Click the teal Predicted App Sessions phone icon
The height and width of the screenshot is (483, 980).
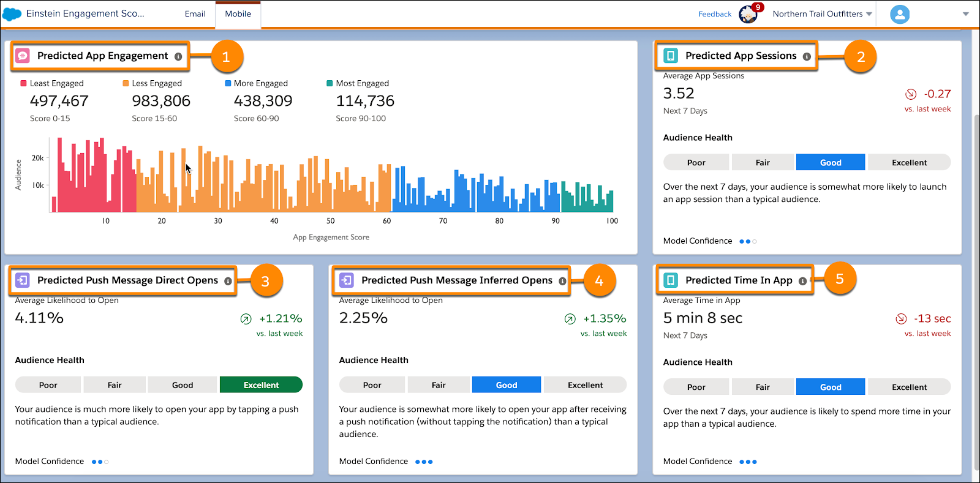(671, 56)
